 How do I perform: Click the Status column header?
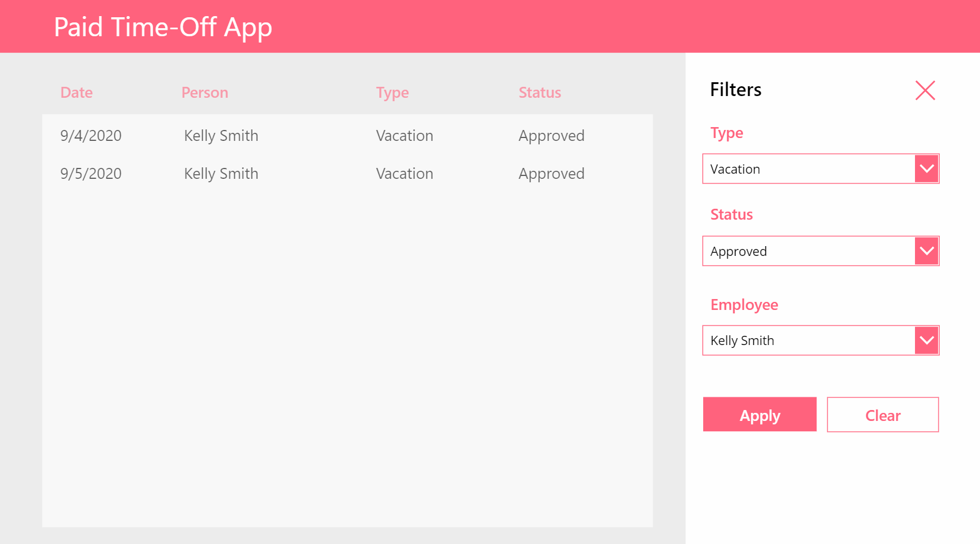pos(539,92)
